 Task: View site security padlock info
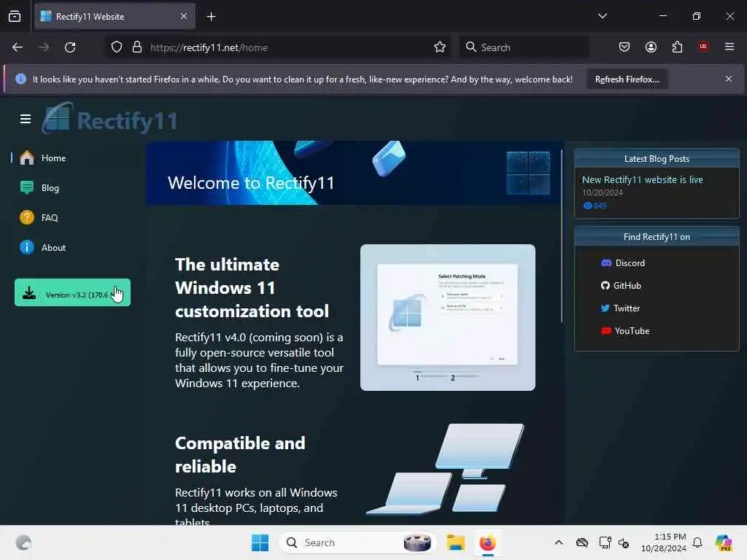click(137, 47)
